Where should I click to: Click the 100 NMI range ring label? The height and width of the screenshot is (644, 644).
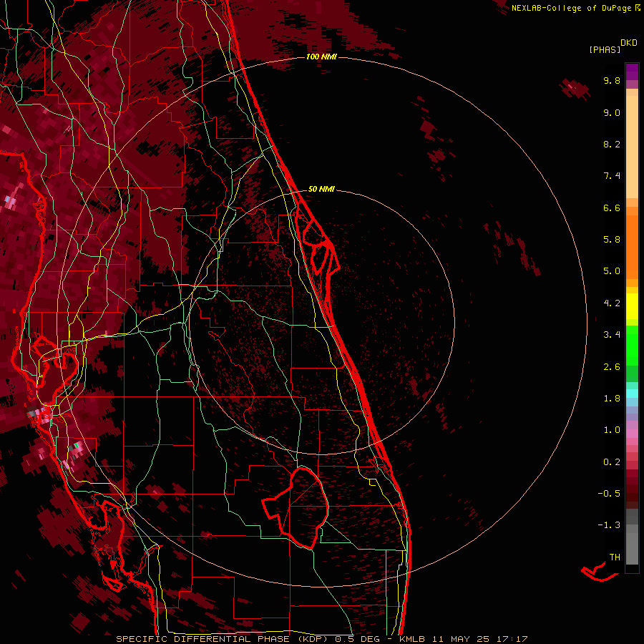click(321, 57)
